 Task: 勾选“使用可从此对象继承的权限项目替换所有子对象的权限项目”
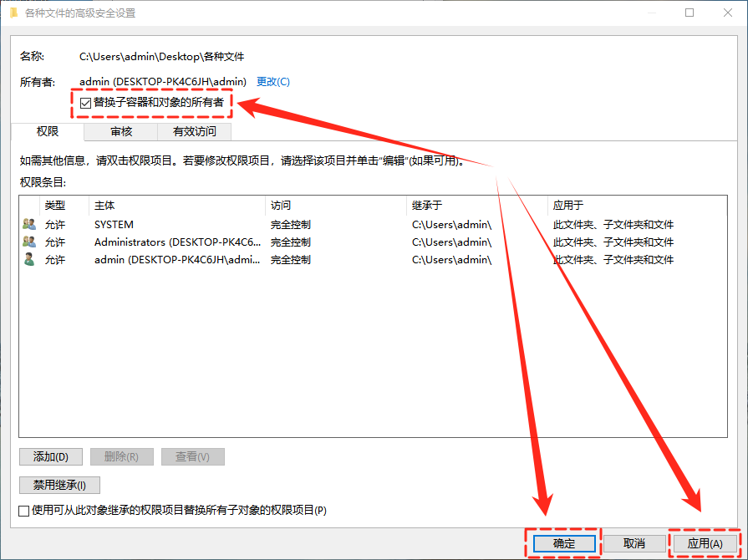pyautogui.click(x=18, y=511)
